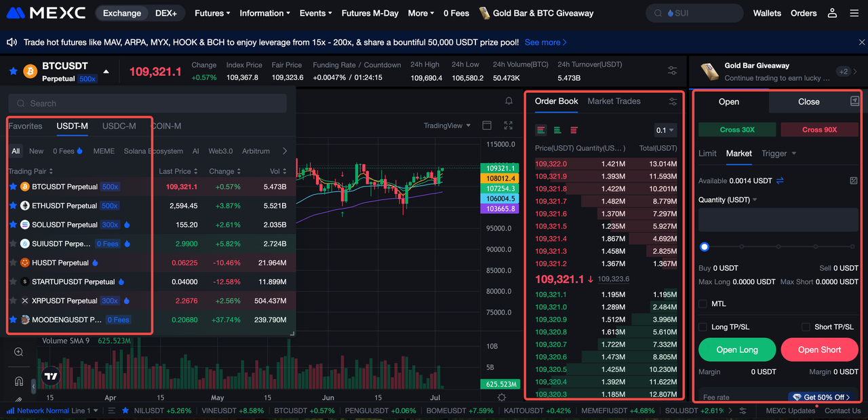868x420 pixels.
Task: Adjust the Cross 30X long leverage
Action: [737, 130]
